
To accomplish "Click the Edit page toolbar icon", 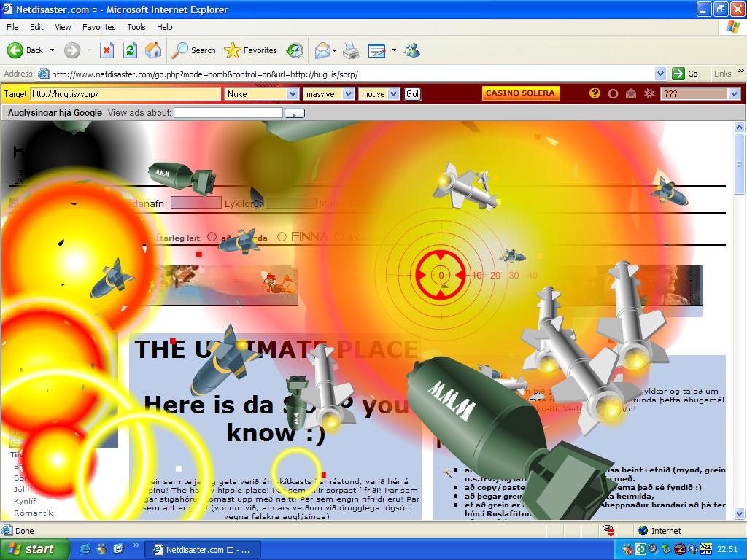I will point(377,50).
